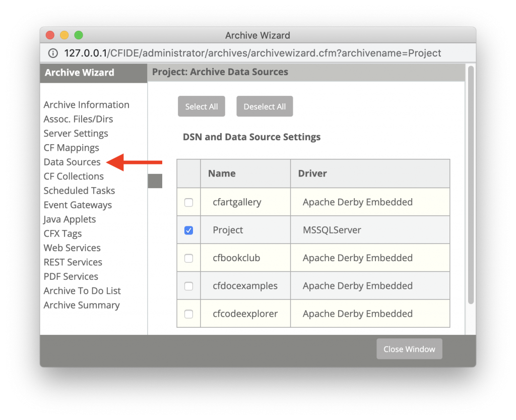Tick the cfdocexamples checkbox

[188, 286]
